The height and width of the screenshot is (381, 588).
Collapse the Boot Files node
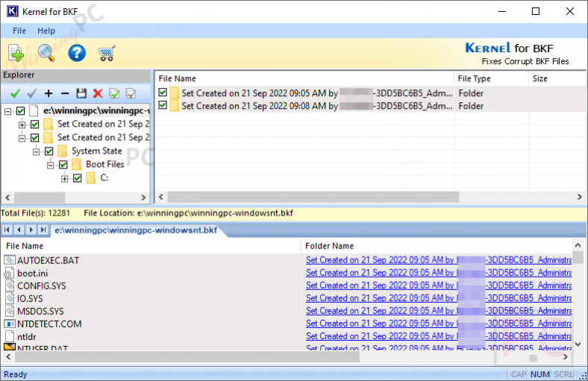(51, 166)
